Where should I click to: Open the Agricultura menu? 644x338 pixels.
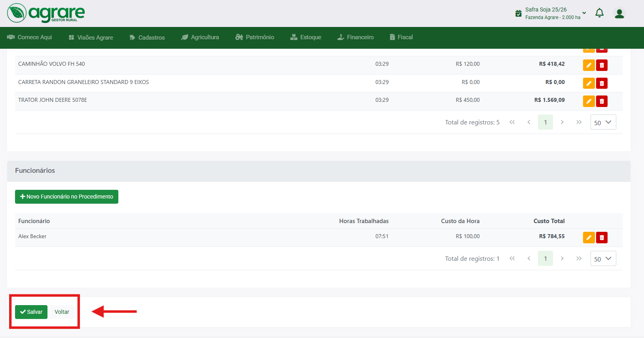[x=200, y=37]
